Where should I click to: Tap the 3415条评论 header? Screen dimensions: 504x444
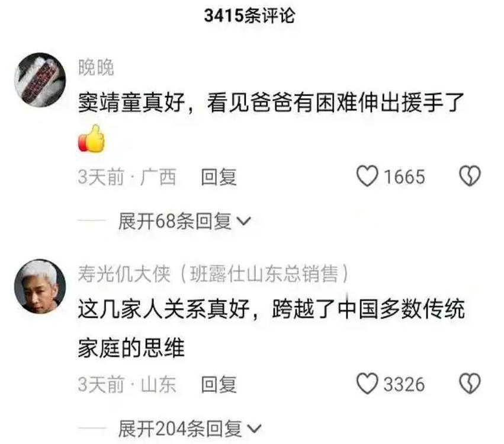(x=249, y=15)
